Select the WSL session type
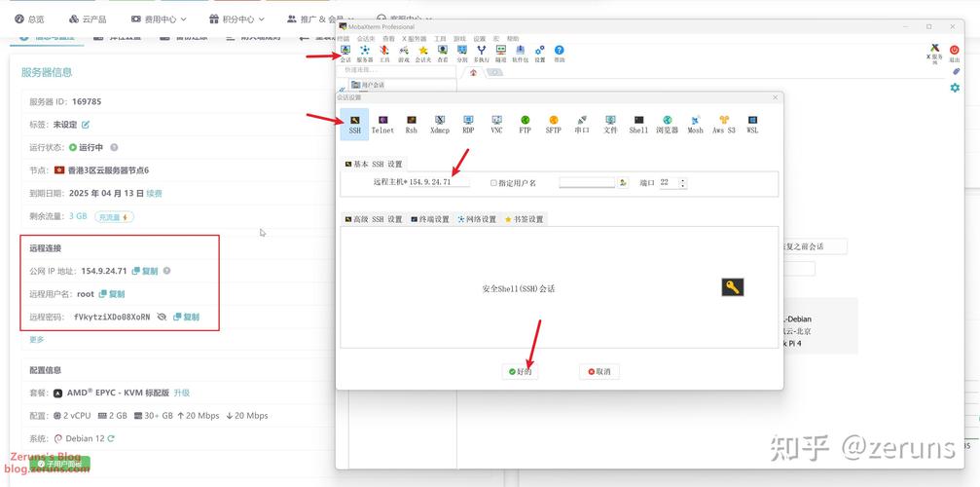The height and width of the screenshot is (487, 980). click(752, 125)
